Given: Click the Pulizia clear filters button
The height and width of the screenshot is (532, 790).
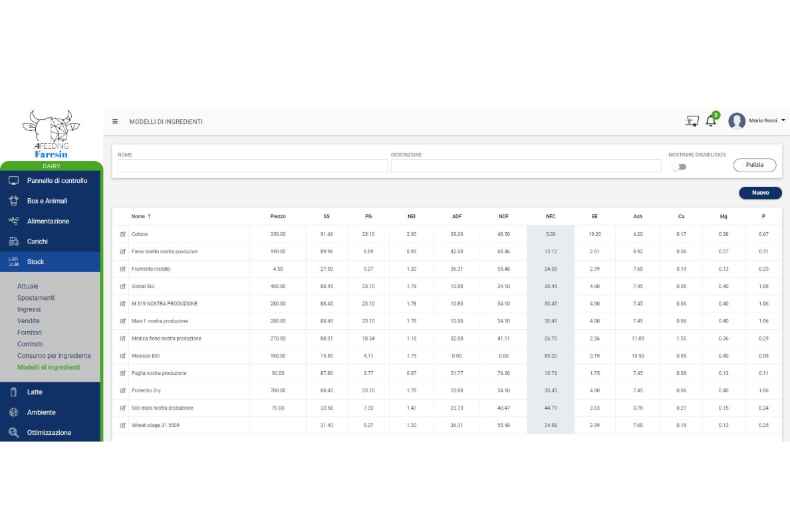Looking at the screenshot, I should pos(754,165).
